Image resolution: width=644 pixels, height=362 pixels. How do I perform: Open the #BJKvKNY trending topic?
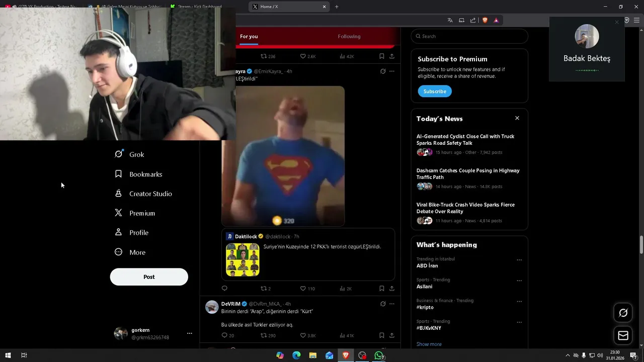(x=429, y=328)
